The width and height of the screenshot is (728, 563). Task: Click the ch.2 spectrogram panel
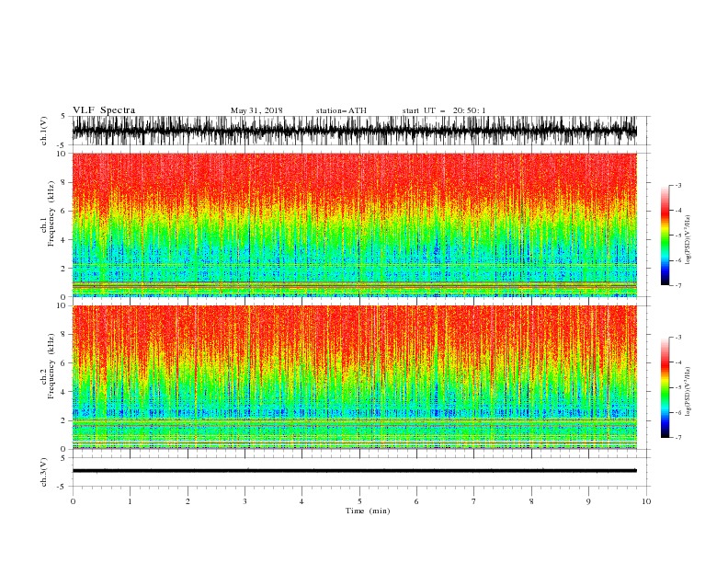pos(354,377)
